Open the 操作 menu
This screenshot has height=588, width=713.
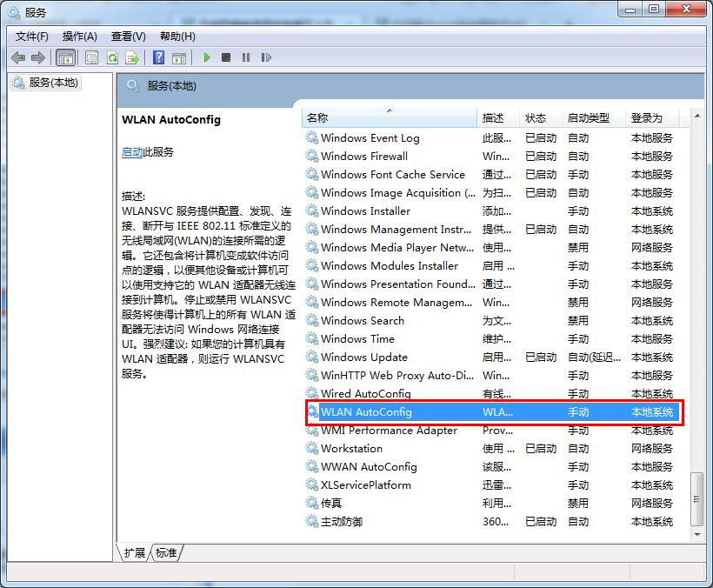(x=80, y=36)
